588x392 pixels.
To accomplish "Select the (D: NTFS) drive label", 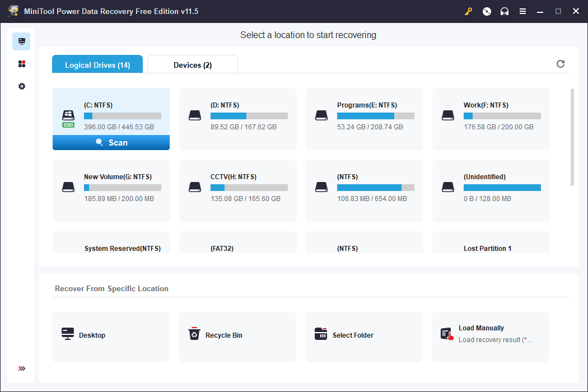I will (225, 105).
